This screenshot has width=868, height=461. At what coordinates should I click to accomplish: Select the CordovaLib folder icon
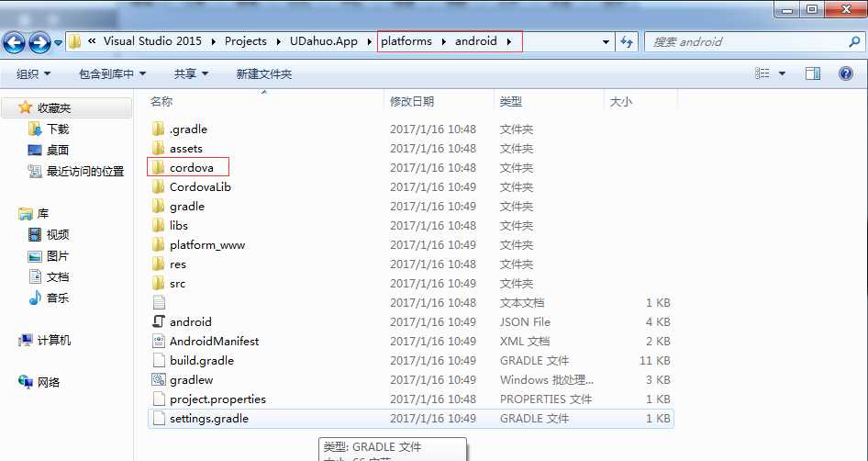[x=159, y=186]
